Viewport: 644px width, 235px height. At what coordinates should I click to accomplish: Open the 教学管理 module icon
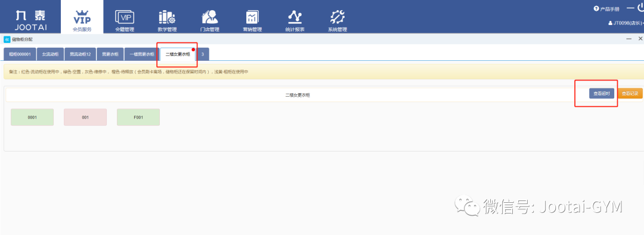point(167,20)
